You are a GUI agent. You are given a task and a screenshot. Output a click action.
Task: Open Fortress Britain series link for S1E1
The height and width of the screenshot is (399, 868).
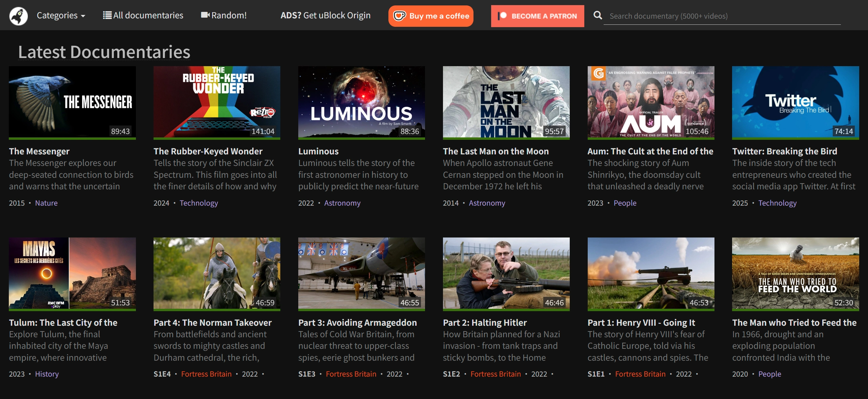pyautogui.click(x=640, y=374)
